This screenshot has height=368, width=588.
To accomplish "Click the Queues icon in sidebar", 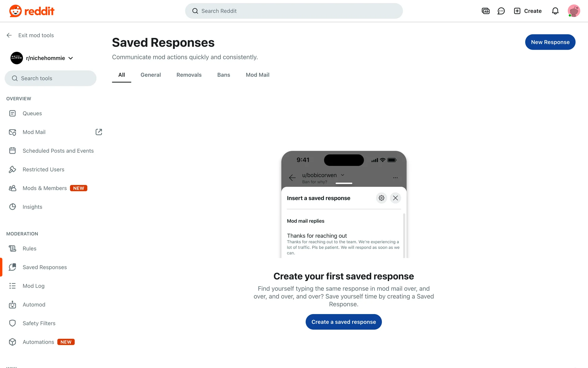I will click(13, 113).
